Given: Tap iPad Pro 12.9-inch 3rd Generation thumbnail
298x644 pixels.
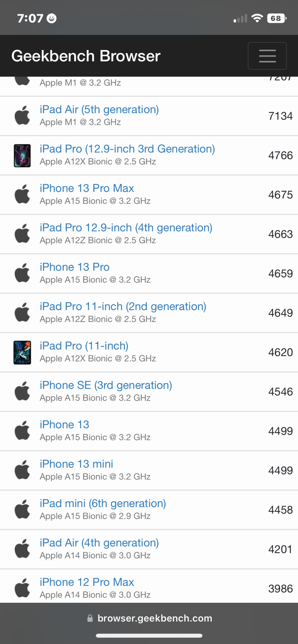Looking at the screenshot, I should pos(22,156).
